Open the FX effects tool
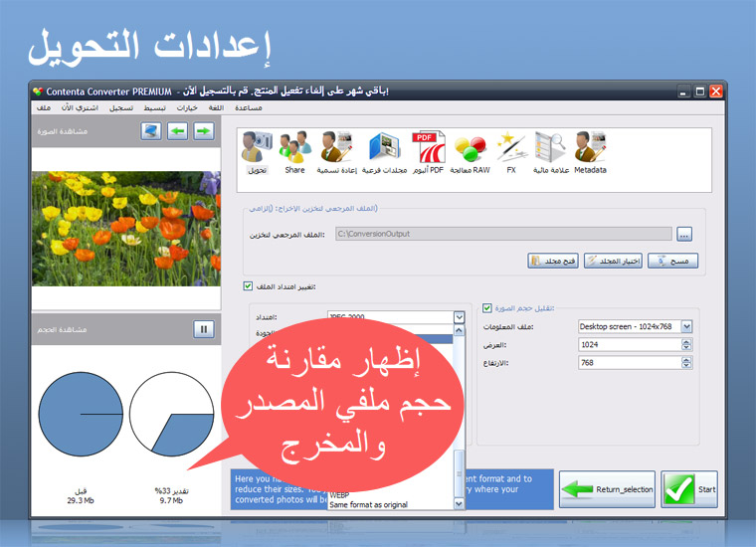 coord(511,152)
